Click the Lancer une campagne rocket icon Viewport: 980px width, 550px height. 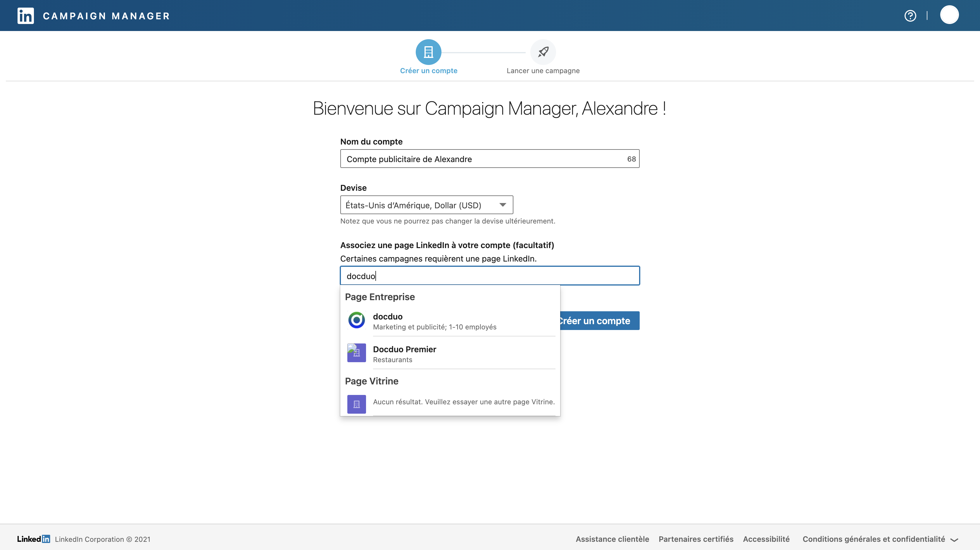pos(543,52)
